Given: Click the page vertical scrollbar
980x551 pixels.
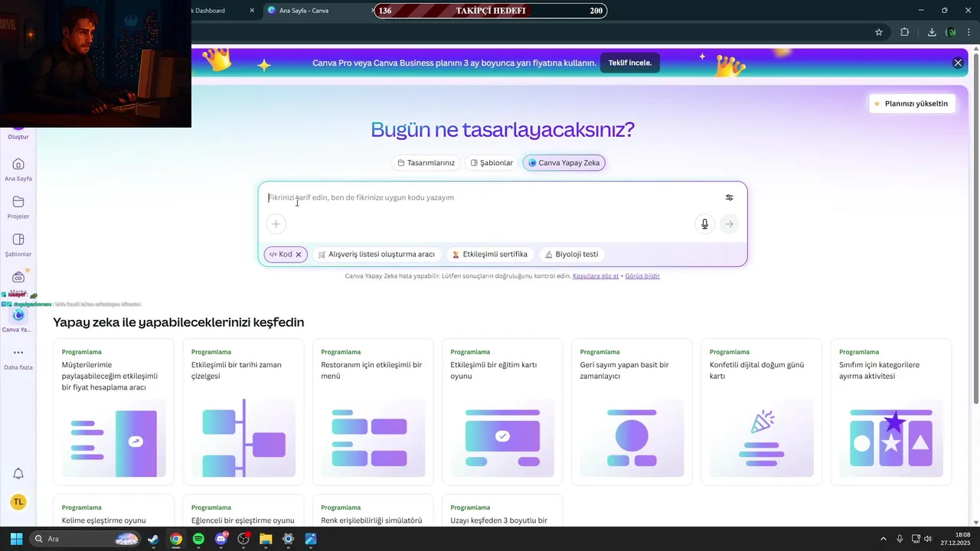Looking at the screenshot, I should [975, 230].
